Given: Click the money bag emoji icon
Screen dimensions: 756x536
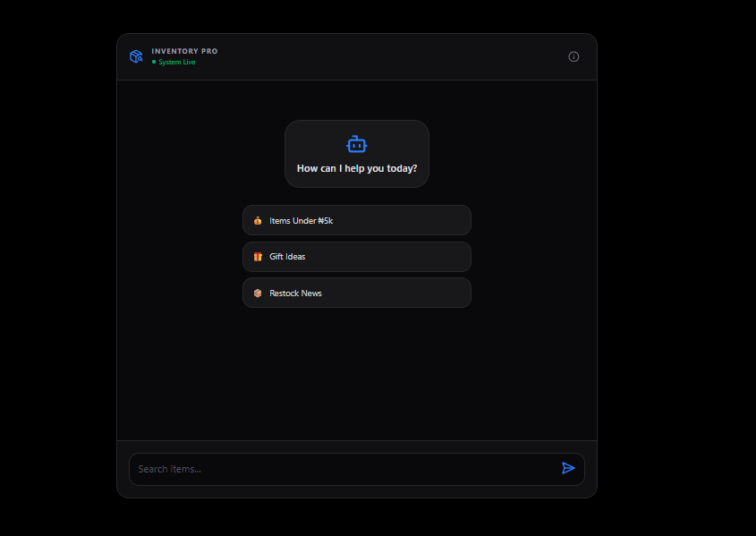Looking at the screenshot, I should coord(258,221).
